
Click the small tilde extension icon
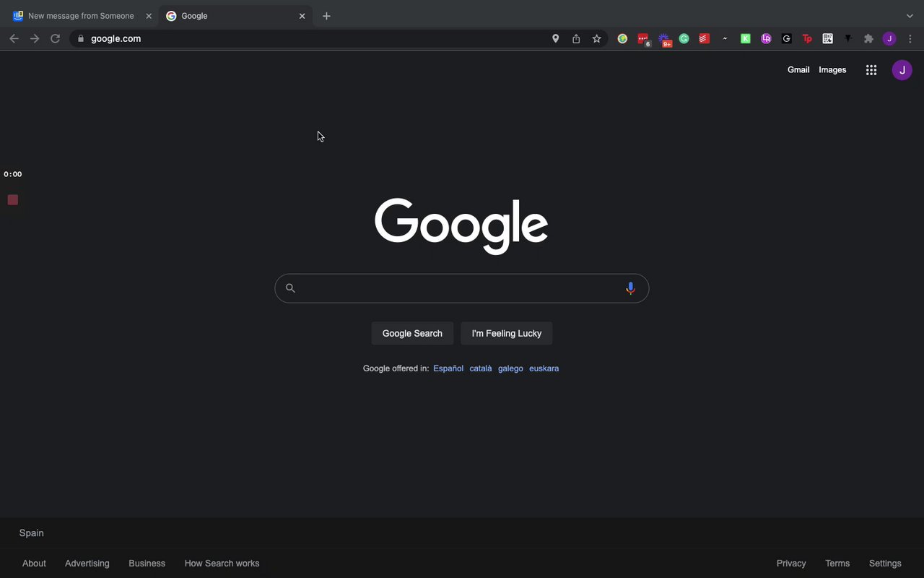click(x=725, y=39)
